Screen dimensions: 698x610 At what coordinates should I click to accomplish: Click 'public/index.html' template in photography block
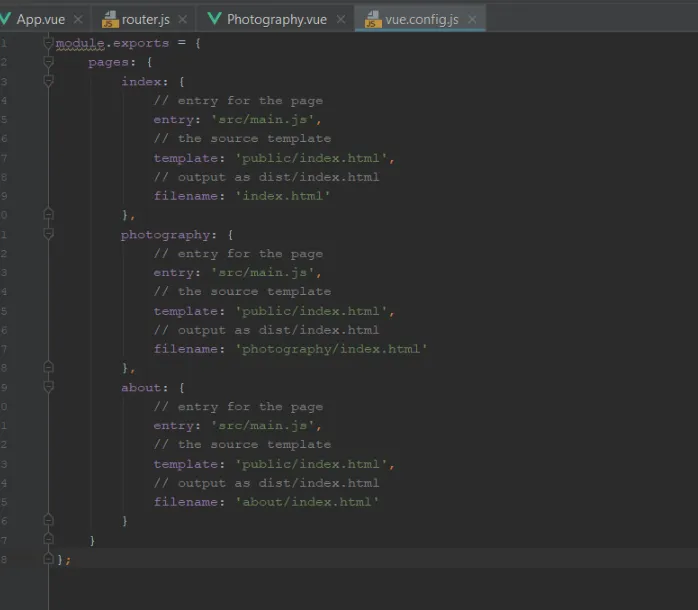click(311, 311)
